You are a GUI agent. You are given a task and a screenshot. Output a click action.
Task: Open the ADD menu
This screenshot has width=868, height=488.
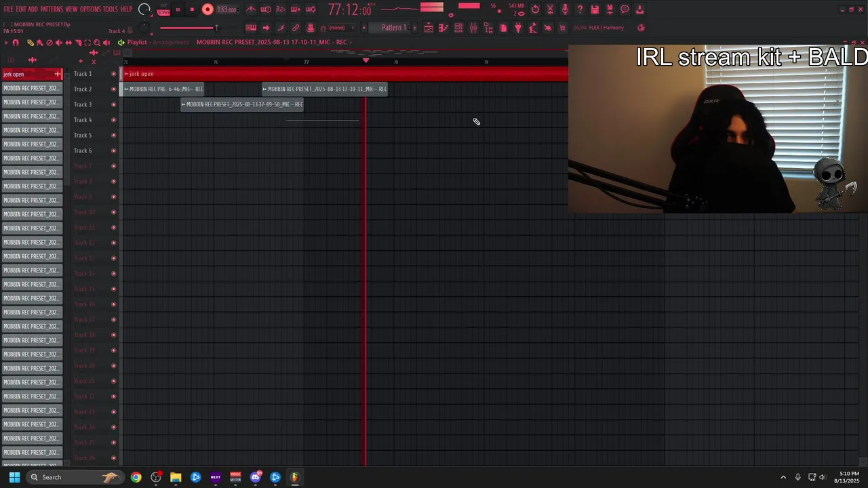tap(33, 9)
